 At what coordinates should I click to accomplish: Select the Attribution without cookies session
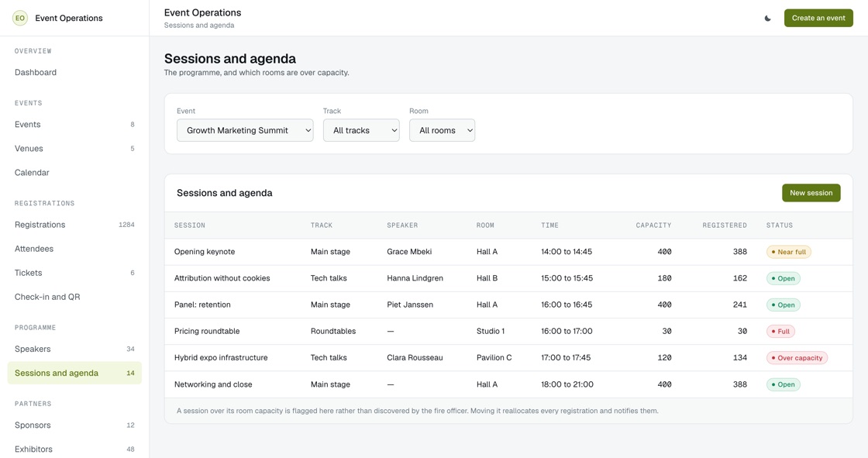click(222, 278)
